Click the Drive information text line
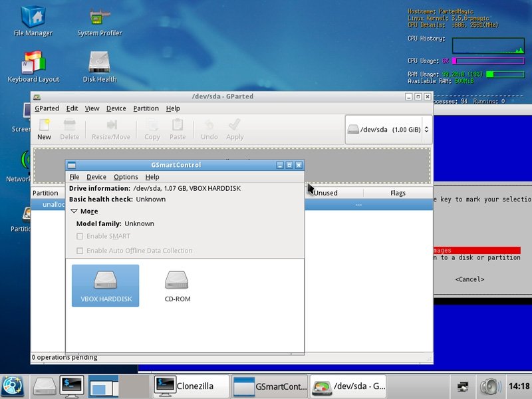The width and height of the screenshot is (532, 399). point(155,188)
